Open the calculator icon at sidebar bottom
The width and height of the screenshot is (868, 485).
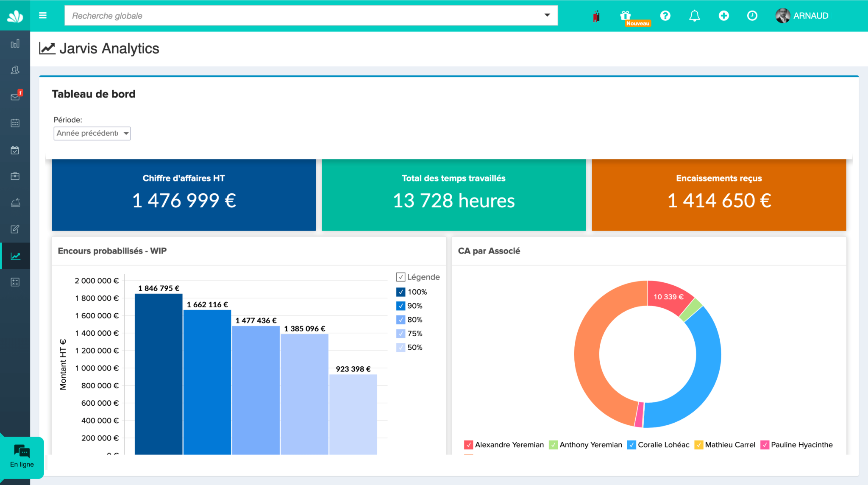tap(15, 282)
